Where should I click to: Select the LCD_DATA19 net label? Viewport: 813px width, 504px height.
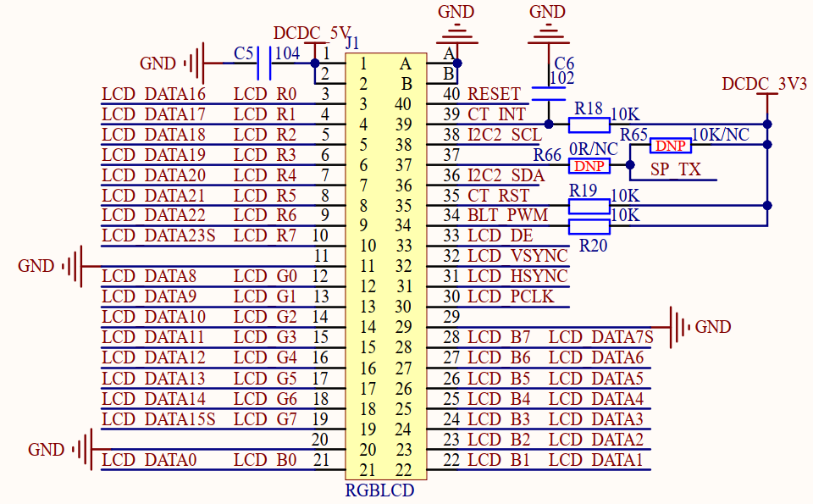click(x=153, y=155)
